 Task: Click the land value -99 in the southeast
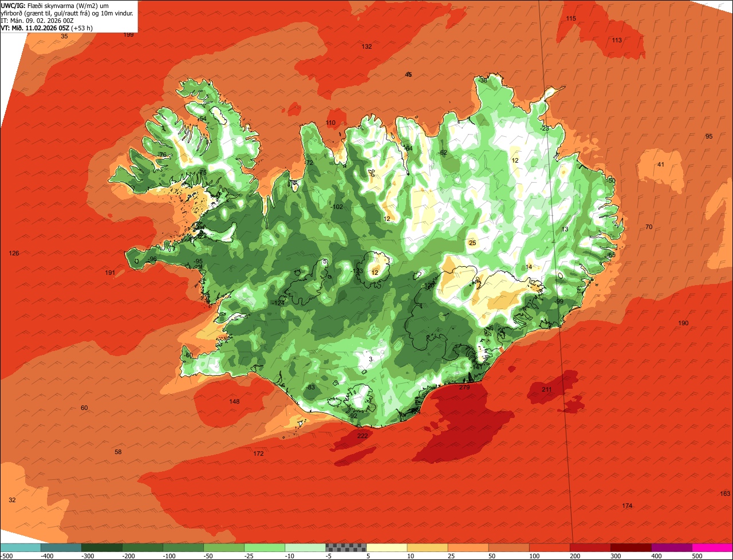coord(559,301)
